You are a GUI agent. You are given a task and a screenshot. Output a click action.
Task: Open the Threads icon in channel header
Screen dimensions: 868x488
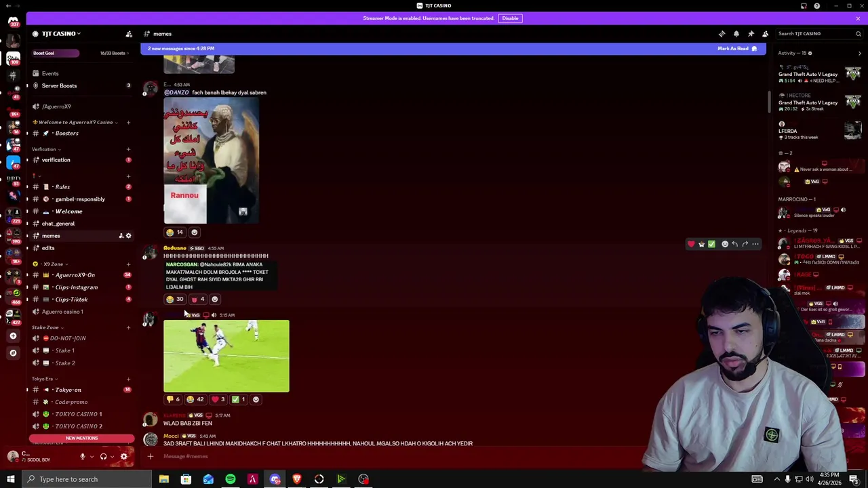722,34
